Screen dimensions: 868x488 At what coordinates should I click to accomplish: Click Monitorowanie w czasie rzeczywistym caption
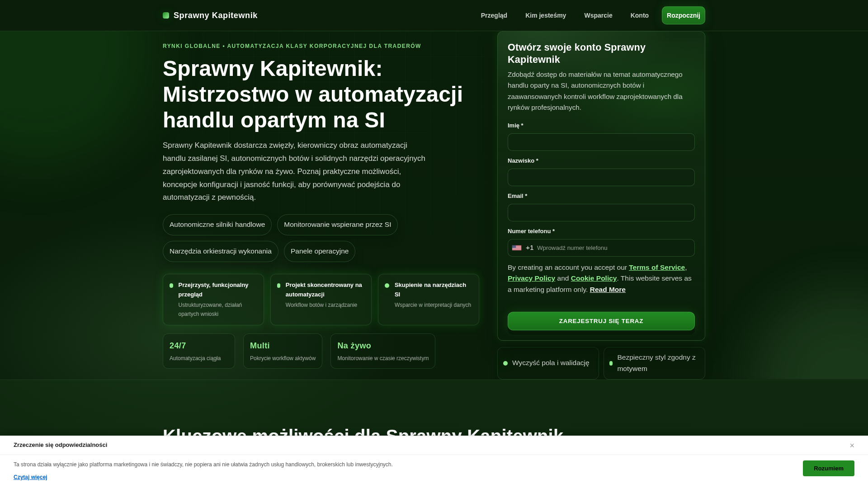(x=383, y=358)
